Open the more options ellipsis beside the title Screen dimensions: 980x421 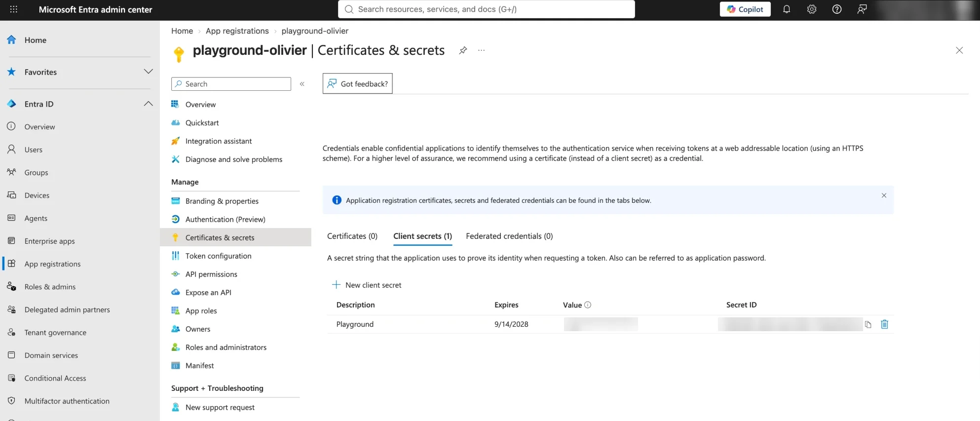point(482,50)
